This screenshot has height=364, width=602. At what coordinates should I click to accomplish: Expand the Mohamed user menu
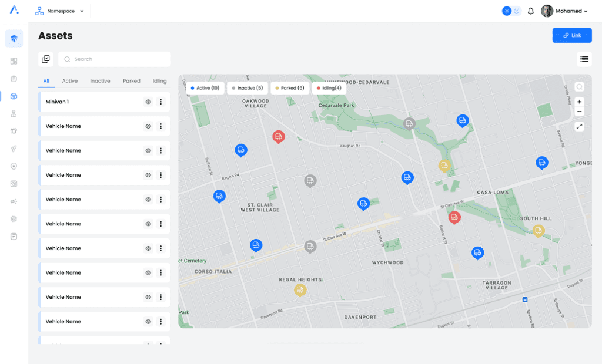[564, 11]
